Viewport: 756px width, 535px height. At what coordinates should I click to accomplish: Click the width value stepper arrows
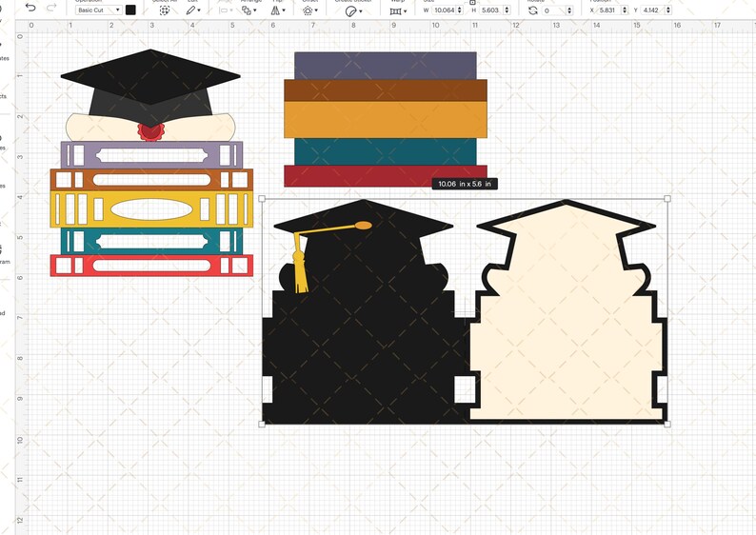460,10
